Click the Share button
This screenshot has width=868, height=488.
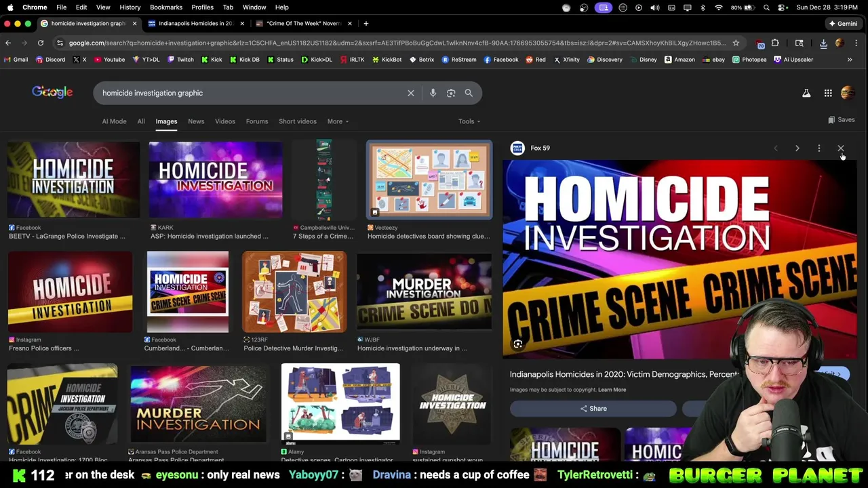tap(593, 409)
